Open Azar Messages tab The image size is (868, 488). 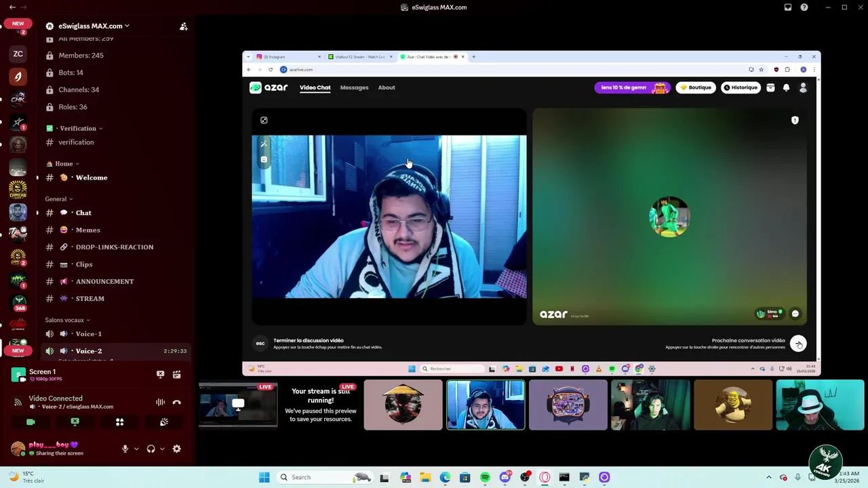point(354,87)
